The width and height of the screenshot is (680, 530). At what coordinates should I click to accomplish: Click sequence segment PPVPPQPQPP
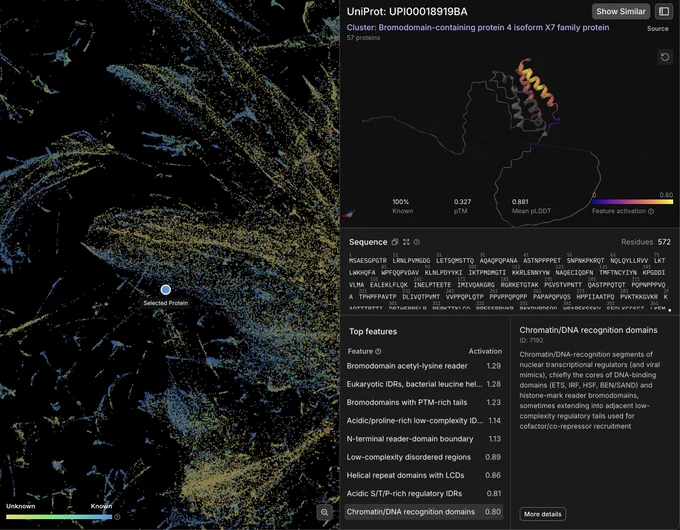click(508, 297)
